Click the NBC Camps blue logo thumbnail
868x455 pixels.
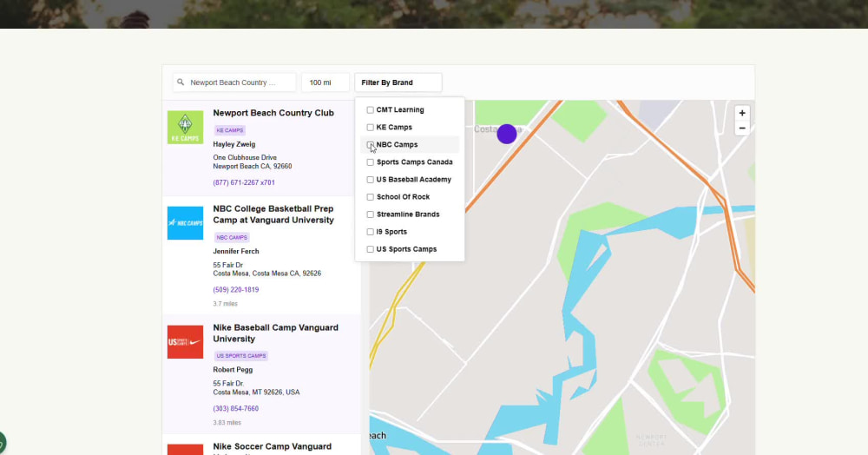coord(185,223)
